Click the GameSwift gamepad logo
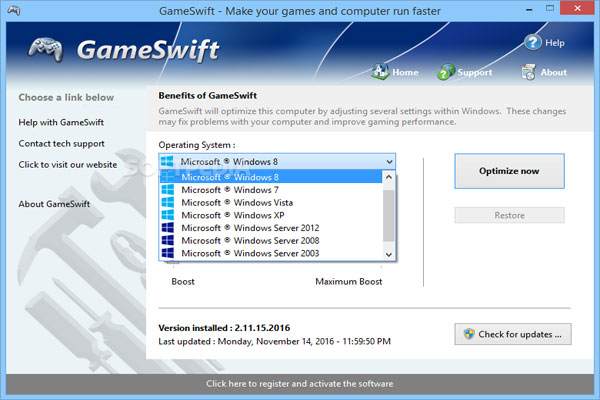 46,49
